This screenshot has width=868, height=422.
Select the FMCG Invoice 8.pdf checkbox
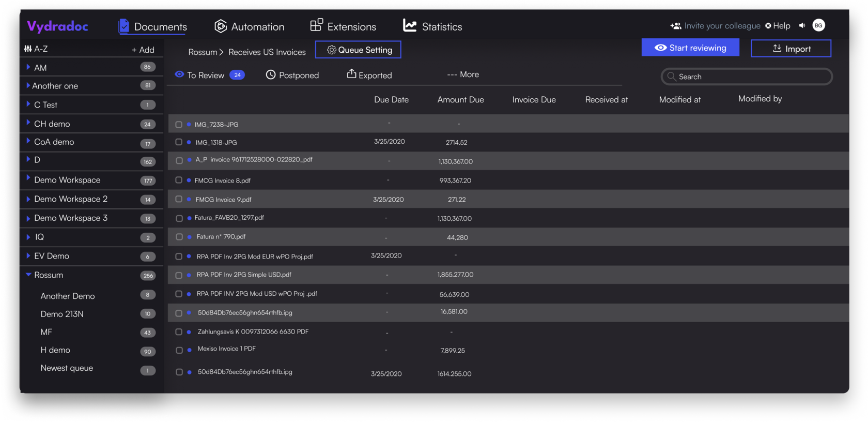179,180
